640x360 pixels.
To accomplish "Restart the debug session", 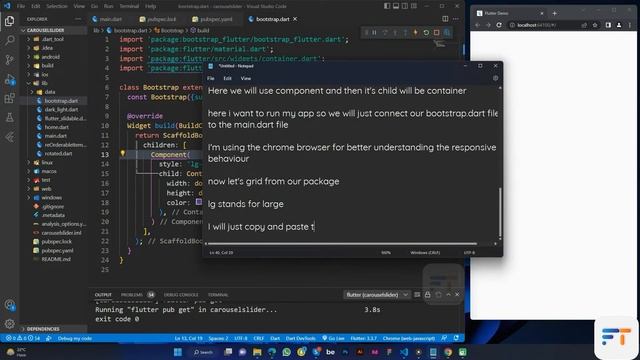I will coord(426,32).
